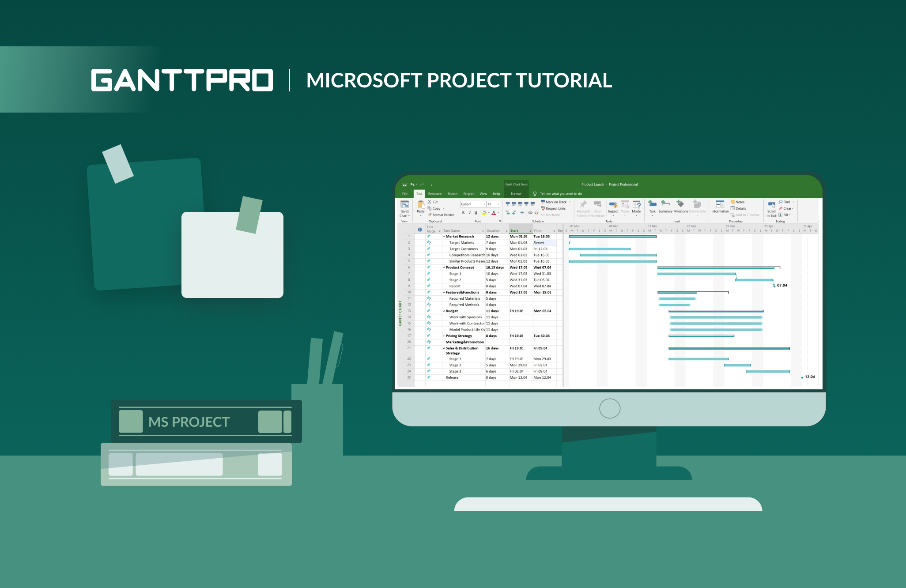Click the Save icon in quick access toolbar

coord(404,185)
